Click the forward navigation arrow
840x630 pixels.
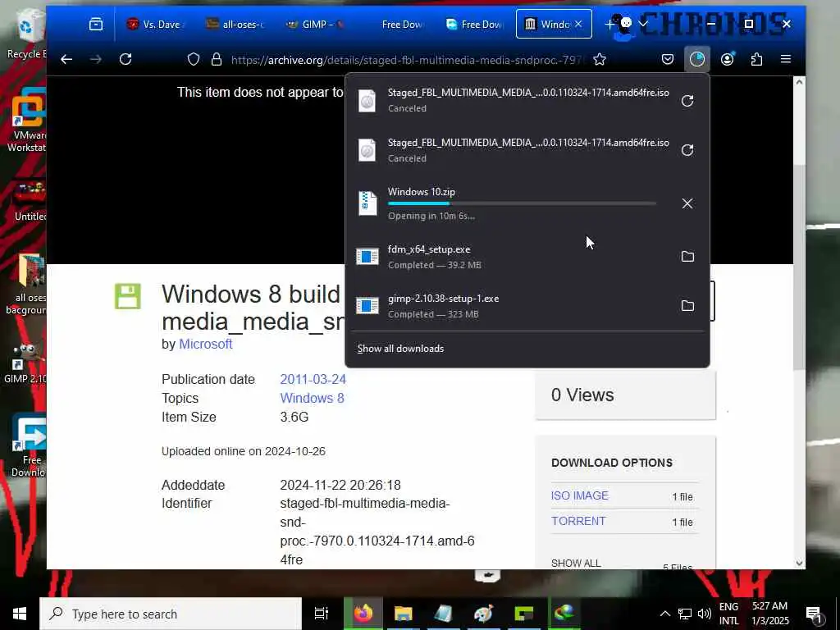[x=96, y=59]
